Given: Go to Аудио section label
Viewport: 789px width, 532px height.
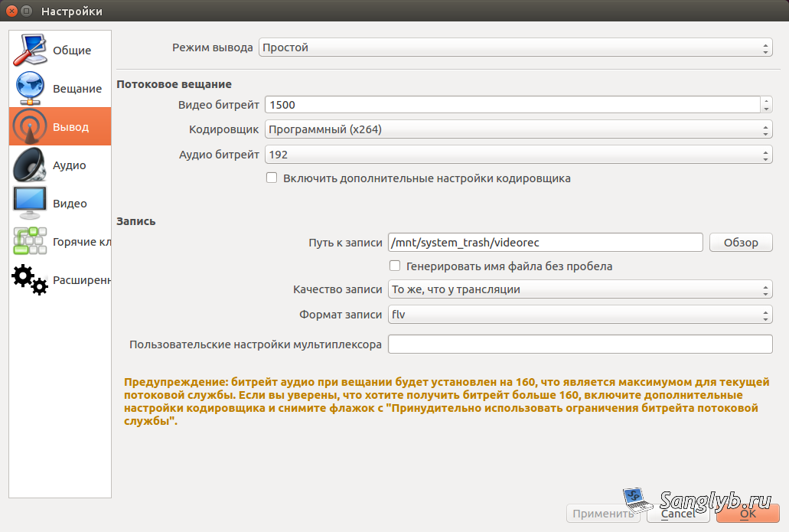Looking at the screenshot, I should tap(70, 165).
